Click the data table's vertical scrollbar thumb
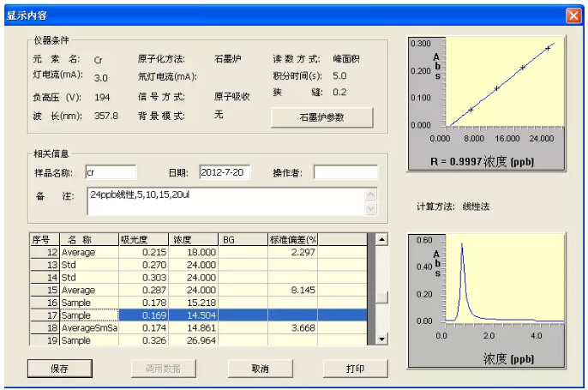This screenshot has height=390, width=588. coord(382,297)
